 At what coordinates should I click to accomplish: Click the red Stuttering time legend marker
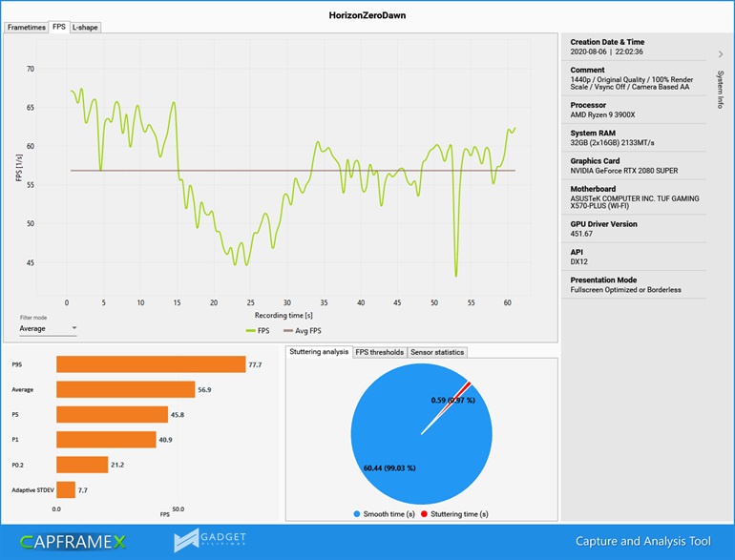click(426, 513)
